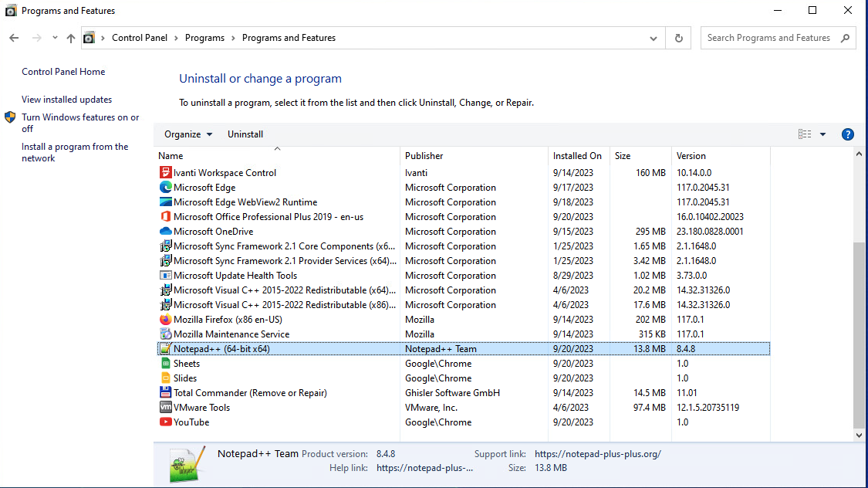Viewport: 868px width, 488px height.
Task: Click the Visual C++ Redistributable (x86) icon
Action: [x=165, y=305]
